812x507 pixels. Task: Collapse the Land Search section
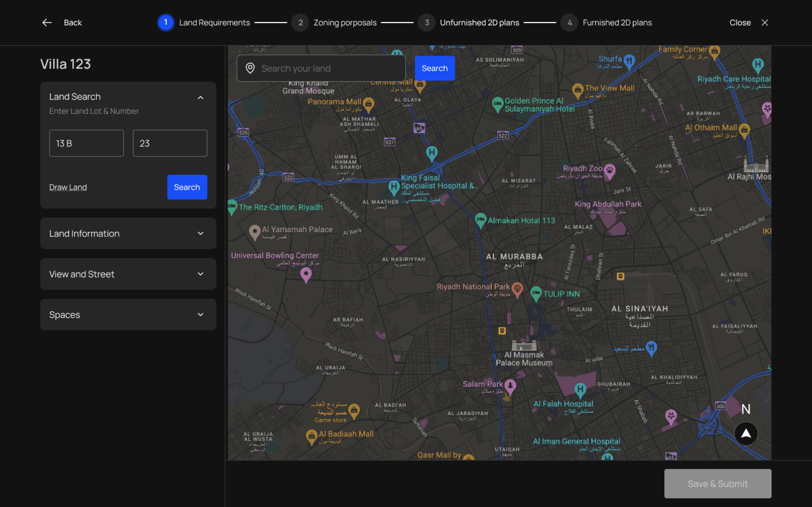[x=200, y=98]
